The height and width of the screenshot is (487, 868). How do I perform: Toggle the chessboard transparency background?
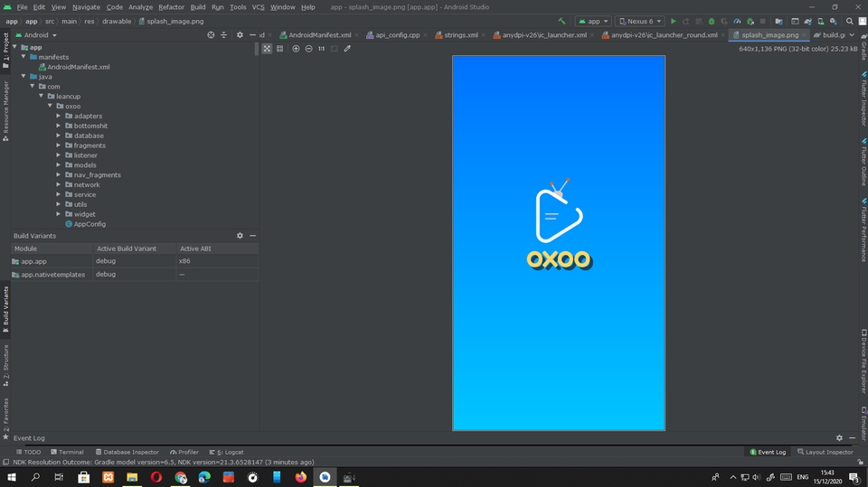(x=267, y=49)
